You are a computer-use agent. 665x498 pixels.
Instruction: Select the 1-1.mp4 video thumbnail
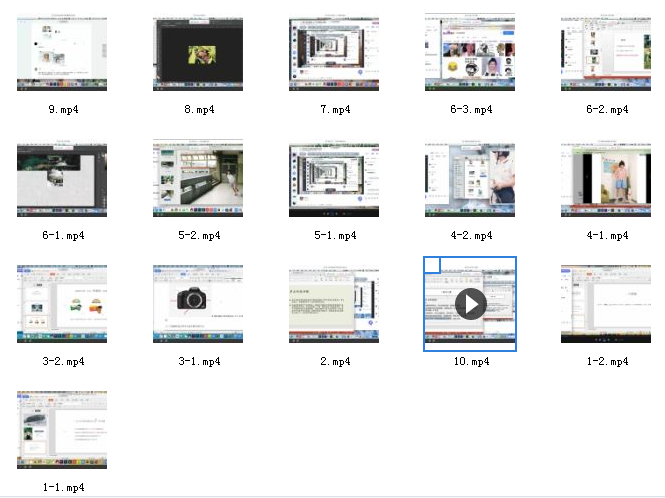[x=62, y=430]
